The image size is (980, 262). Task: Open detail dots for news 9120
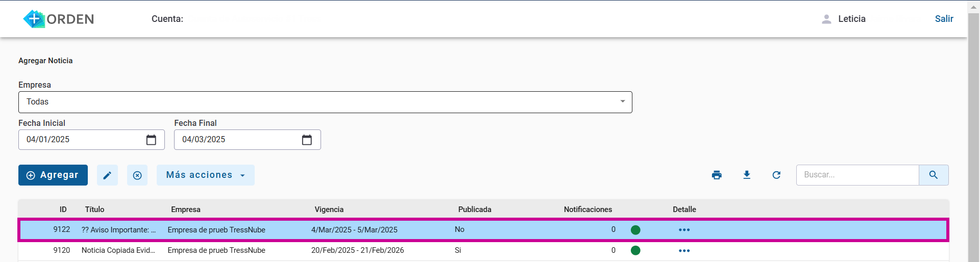[x=684, y=251]
